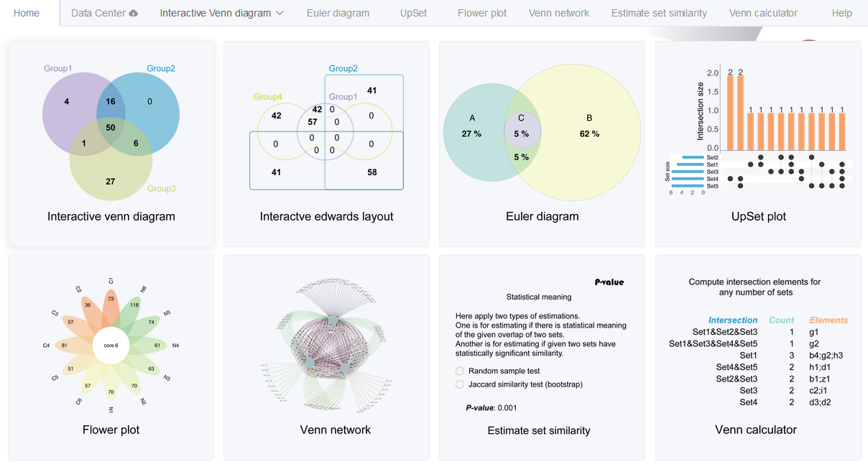Click the Venn network graph image
868x467 pixels.
[326, 345]
